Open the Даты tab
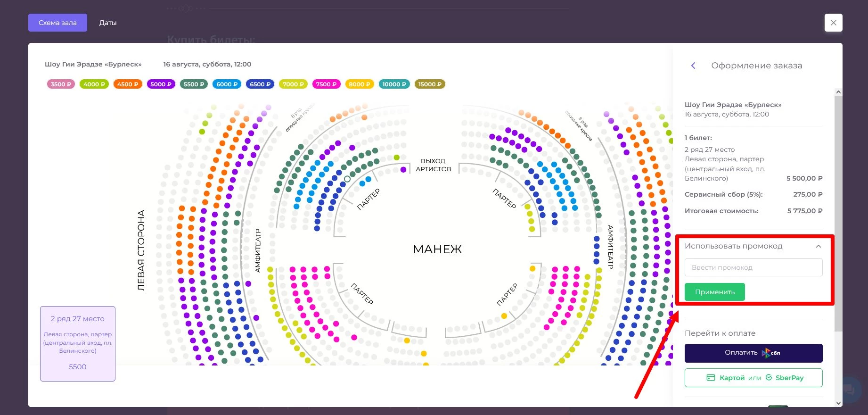868x415 pixels. point(108,23)
